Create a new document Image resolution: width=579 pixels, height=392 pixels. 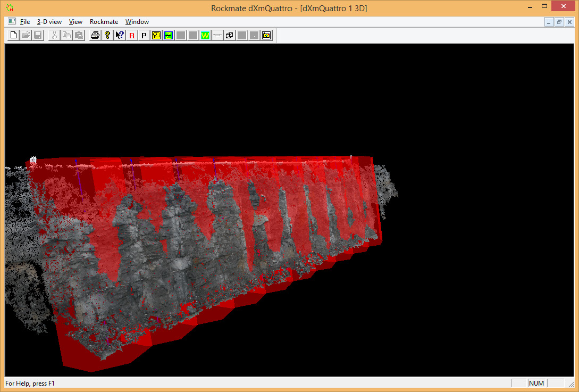(13, 35)
